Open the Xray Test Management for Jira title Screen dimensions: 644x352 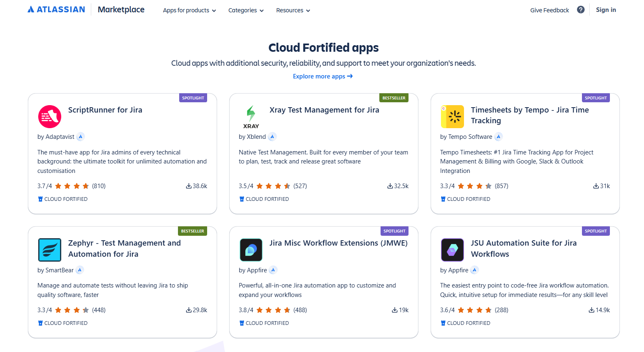[324, 110]
